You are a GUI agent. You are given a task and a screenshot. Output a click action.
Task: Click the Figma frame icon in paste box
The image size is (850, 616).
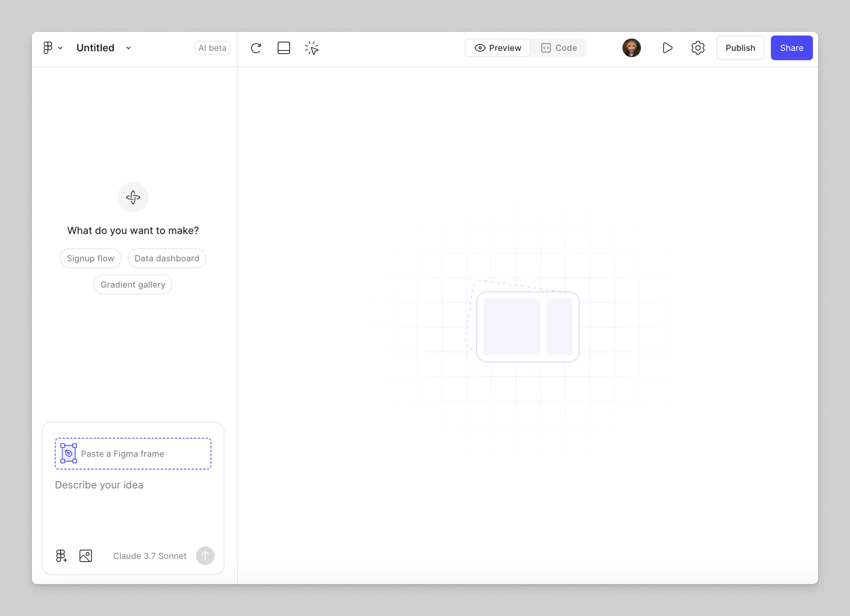click(x=69, y=454)
